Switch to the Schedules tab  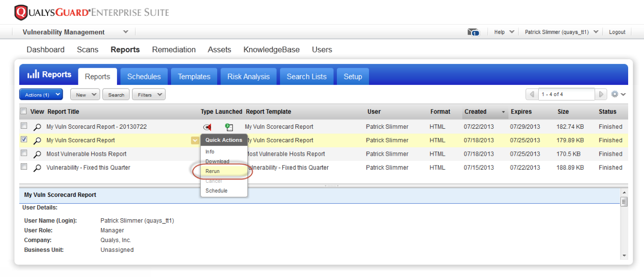click(144, 76)
